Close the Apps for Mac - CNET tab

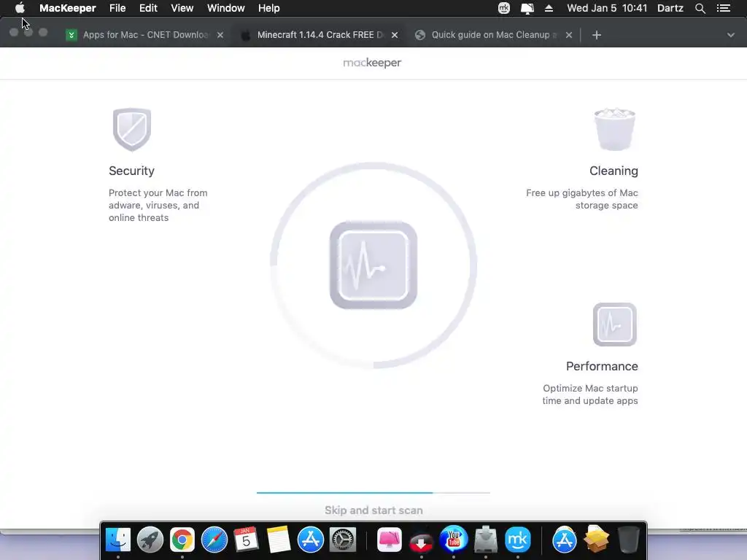[x=220, y=35]
